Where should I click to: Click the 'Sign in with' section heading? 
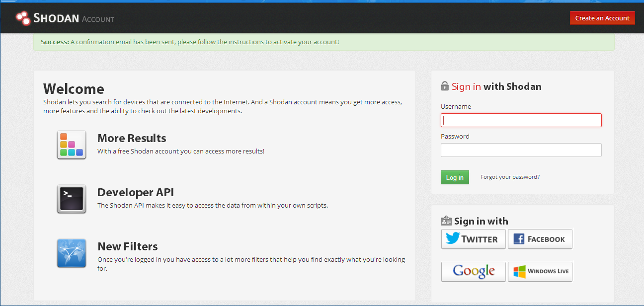pyautogui.click(x=481, y=221)
